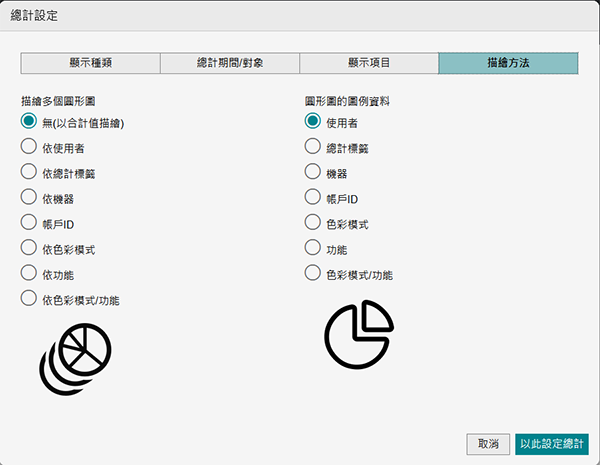Choose 依使用者 under 描繪多個圓形圖
Screen dimensions: 600x465
pyautogui.click(x=29, y=147)
